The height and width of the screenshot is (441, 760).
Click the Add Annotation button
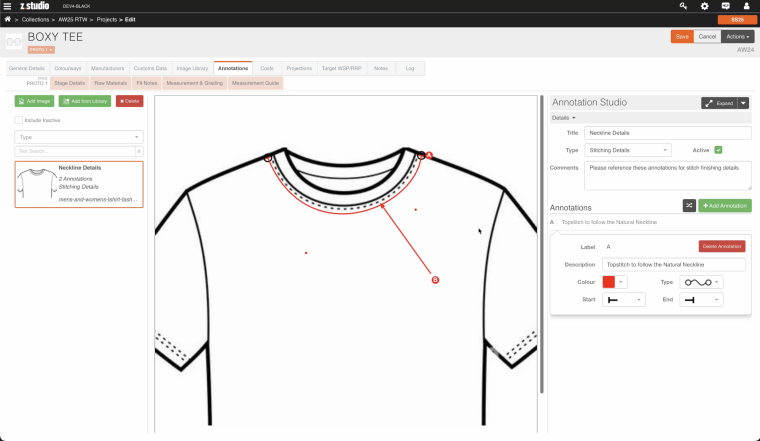tap(725, 205)
